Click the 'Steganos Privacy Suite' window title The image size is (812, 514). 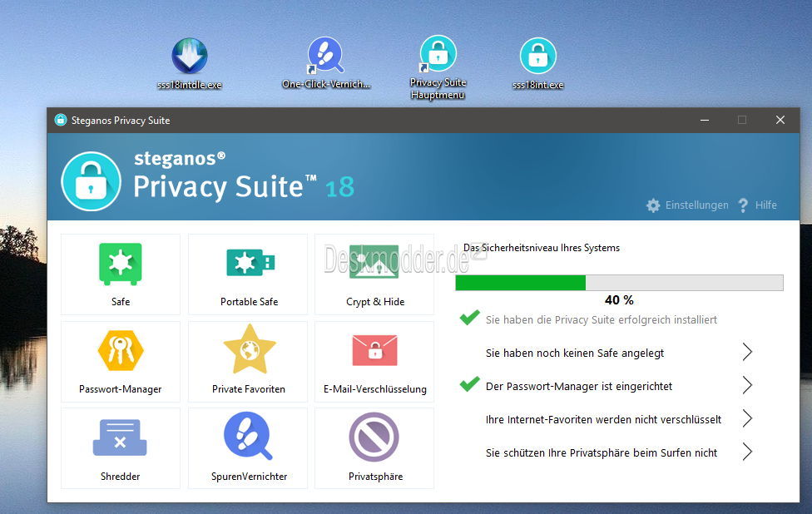(121, 121)
